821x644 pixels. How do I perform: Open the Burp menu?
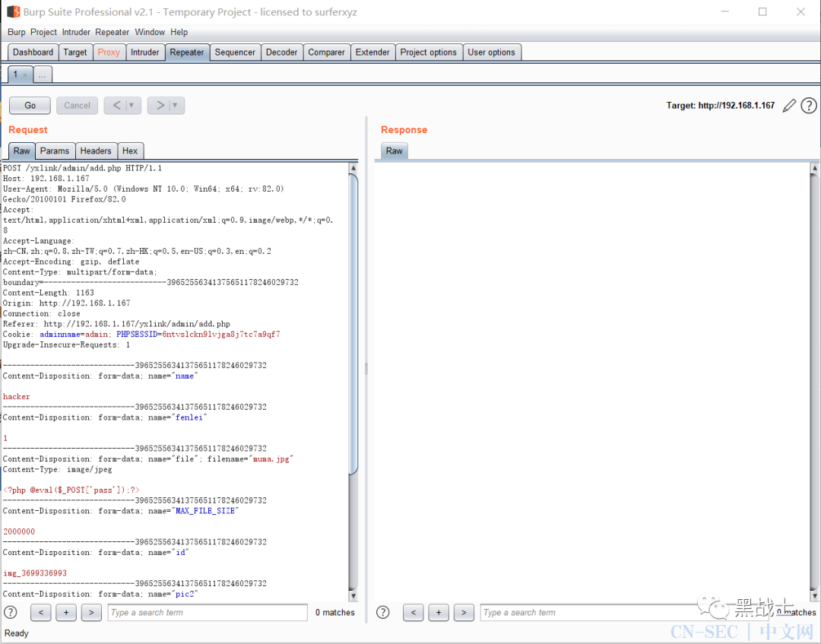click(x=16, y=32)
